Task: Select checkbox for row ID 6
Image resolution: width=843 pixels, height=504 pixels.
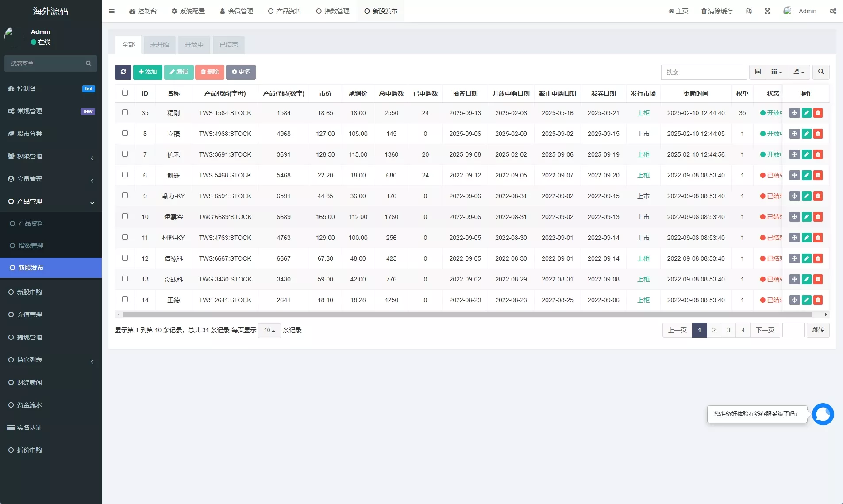Action: (x=125, y=175)
